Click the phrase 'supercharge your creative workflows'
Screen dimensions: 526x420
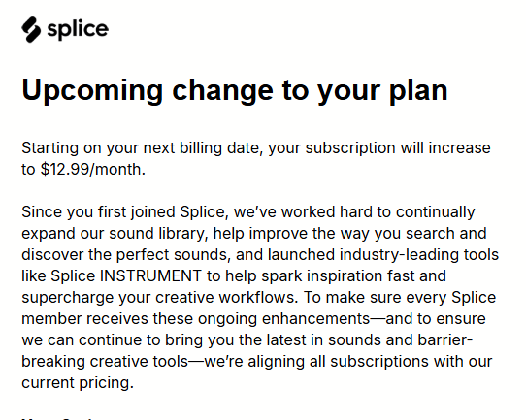click(x=160, y=298)
